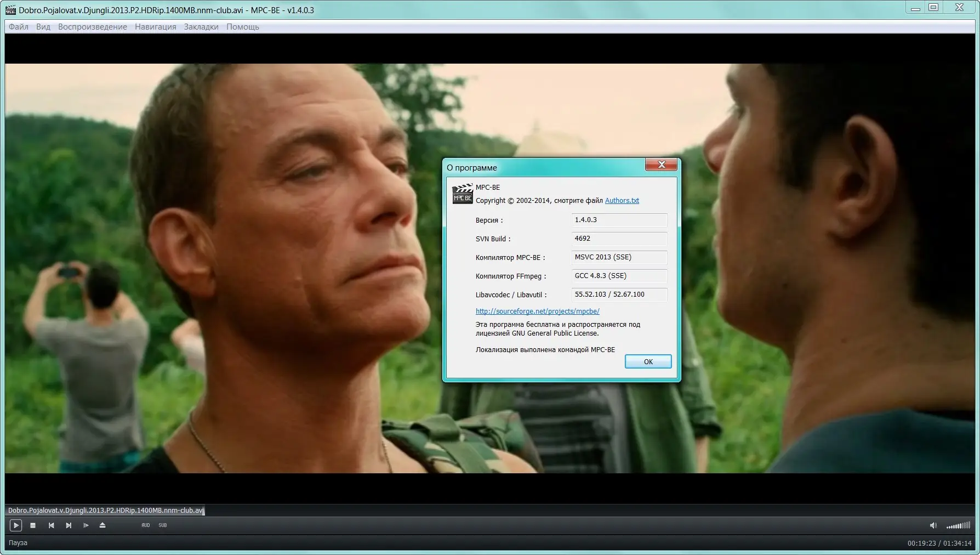Close the О программе dialog

662,165
